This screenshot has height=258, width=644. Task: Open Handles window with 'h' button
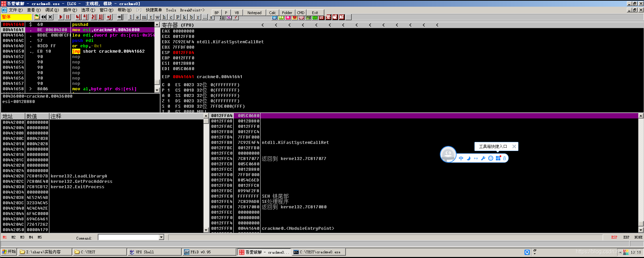click(164, 17)
